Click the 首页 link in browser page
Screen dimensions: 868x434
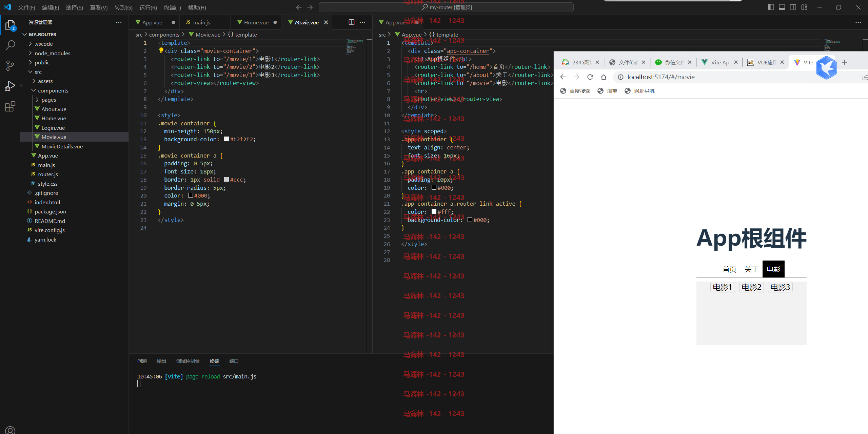pos(729,269)
